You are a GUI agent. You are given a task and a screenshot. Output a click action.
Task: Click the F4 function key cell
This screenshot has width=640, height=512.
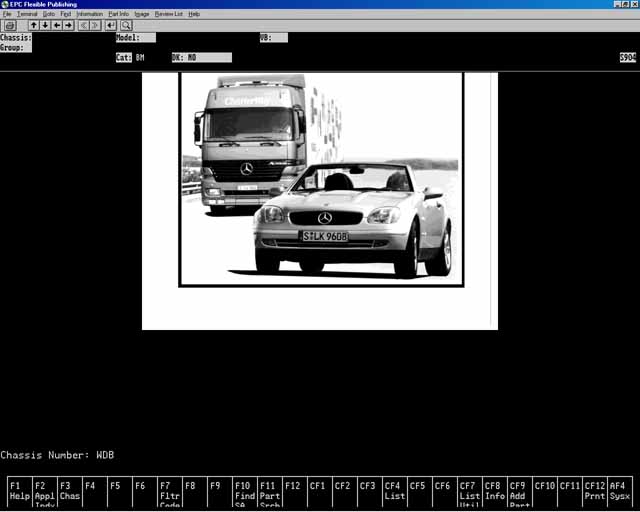point(95,492)
